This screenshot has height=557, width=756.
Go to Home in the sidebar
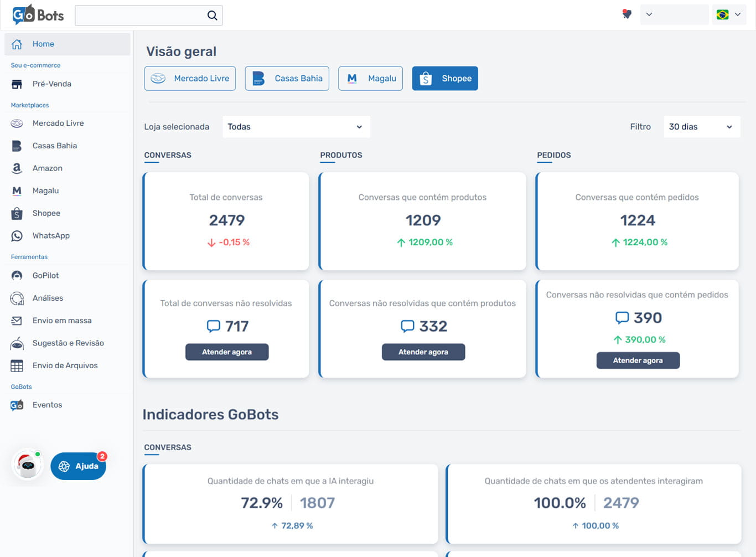(x=43, y=44)
